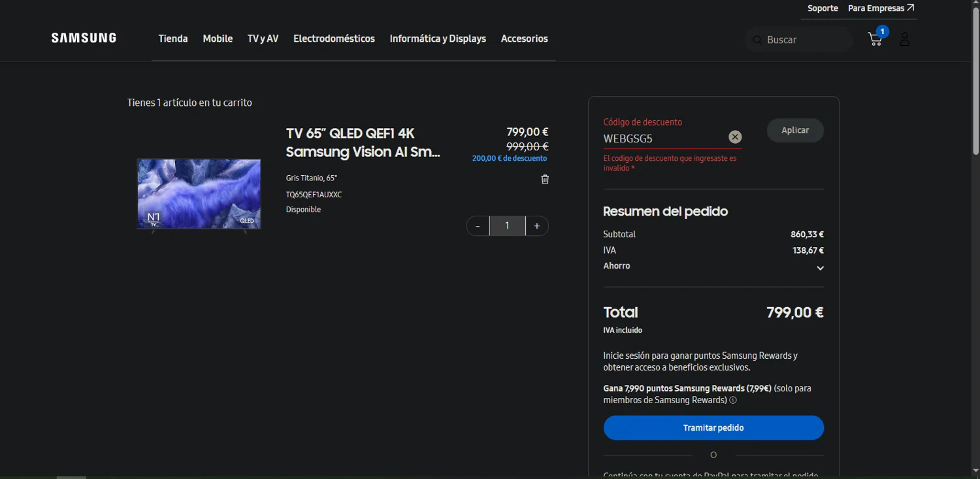This screenshot has height=479, width=980.
Task: Click the Subtotal value 860,33 €
Action: [807, 235]
